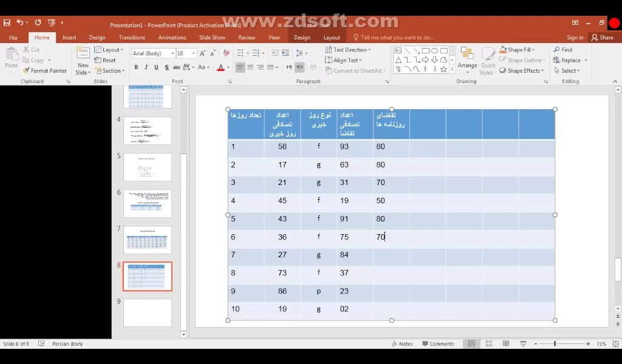
Task: Toggle Text Shadow formatting
Action: coord(166,67)
